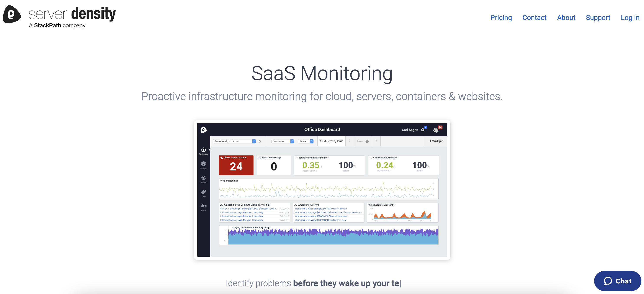
Task: Click the SaaS Monitoring heading
Action: click(x=322, y=73)
